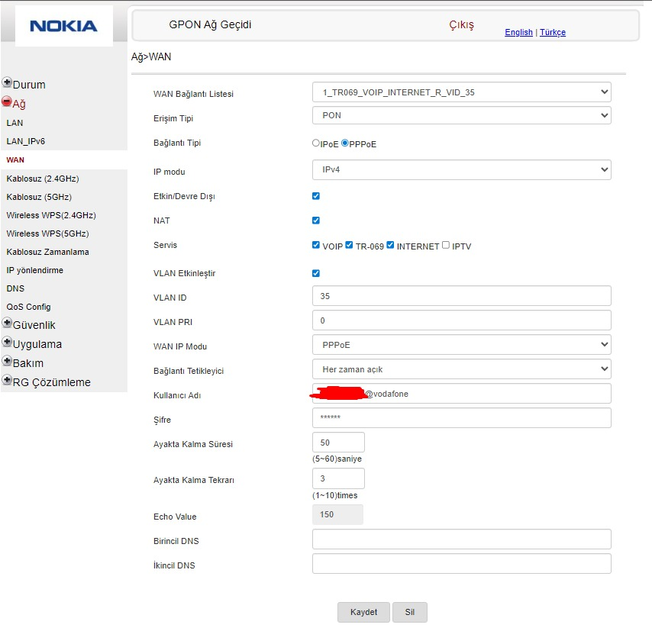Select the WAN menu item

coord(15,160)
